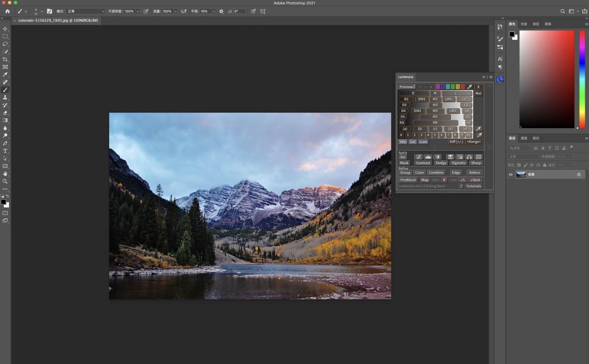Image resolution: width=589 pixels, height=364 pixels.
Task: Apply the Vignette button in Lumenzia
Action: [x=458, y=162]
